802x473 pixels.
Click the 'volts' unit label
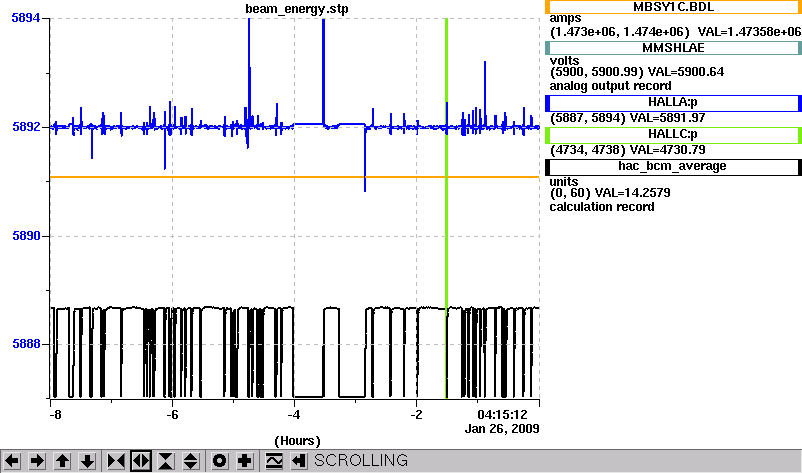[565, 61]
